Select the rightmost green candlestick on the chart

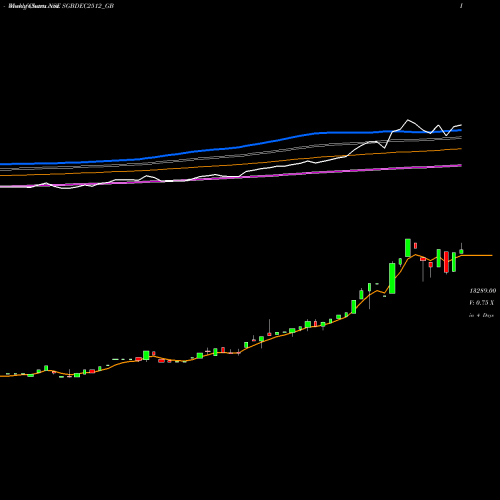click(x=461, y=251)
